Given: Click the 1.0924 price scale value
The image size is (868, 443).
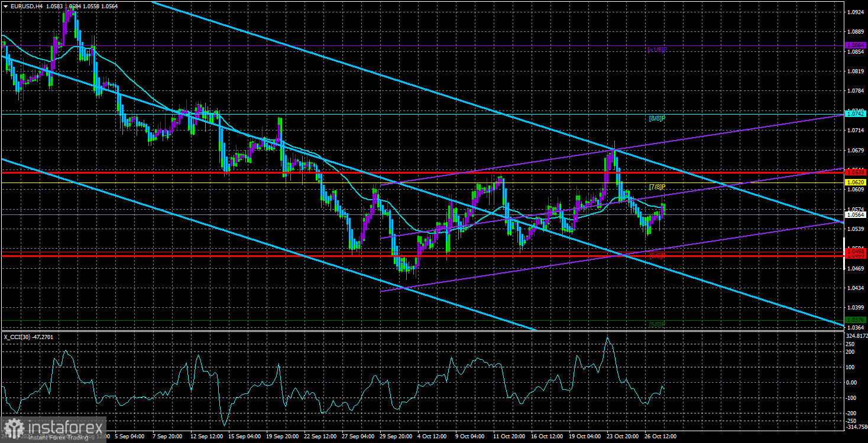Looking at the screenshot, I should [x=856, y=12].
